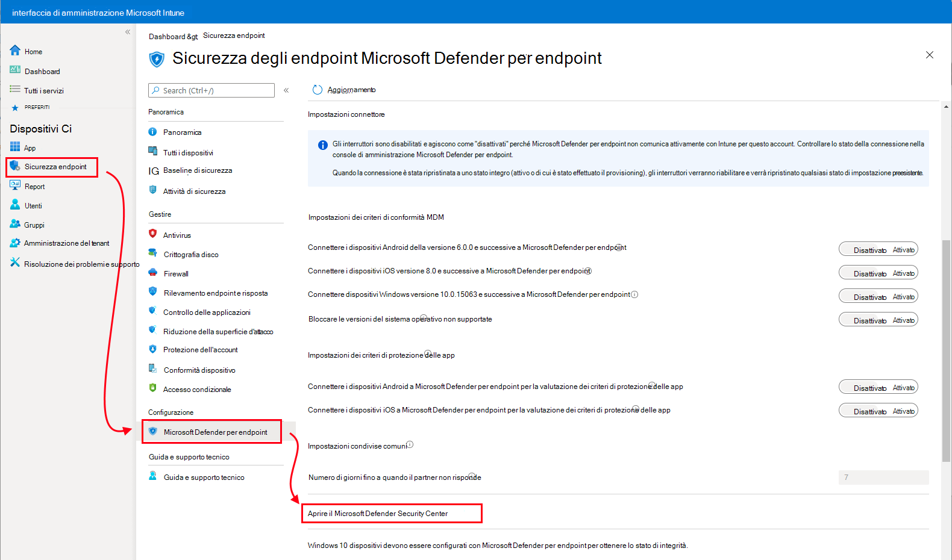Toggle Bloccare le versioni non supportate switch

(x=878, y=320)
